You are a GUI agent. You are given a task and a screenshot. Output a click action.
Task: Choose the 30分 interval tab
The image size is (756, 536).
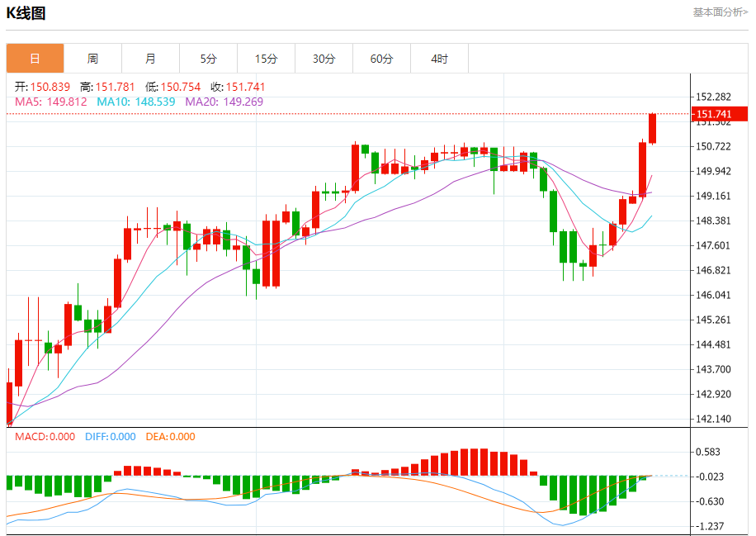point(324,59)
